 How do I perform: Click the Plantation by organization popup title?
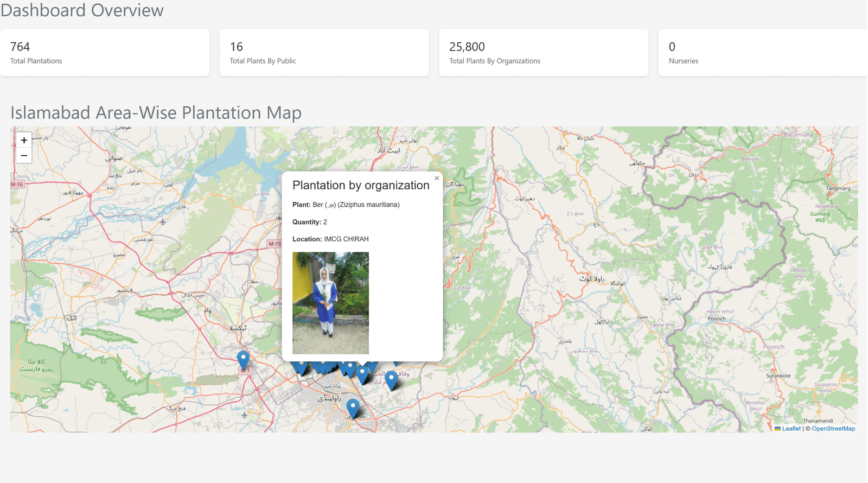[x=361, y=186]
